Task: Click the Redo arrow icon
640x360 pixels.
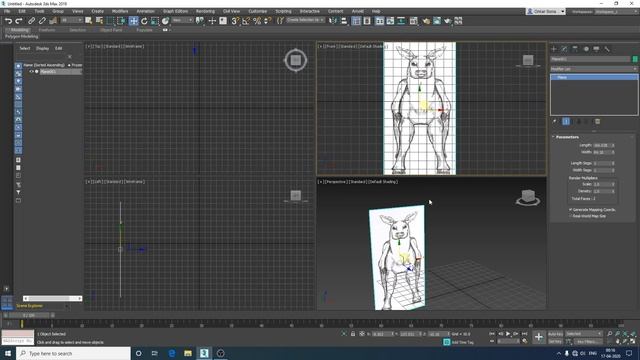Action: (x=19, y=21)
